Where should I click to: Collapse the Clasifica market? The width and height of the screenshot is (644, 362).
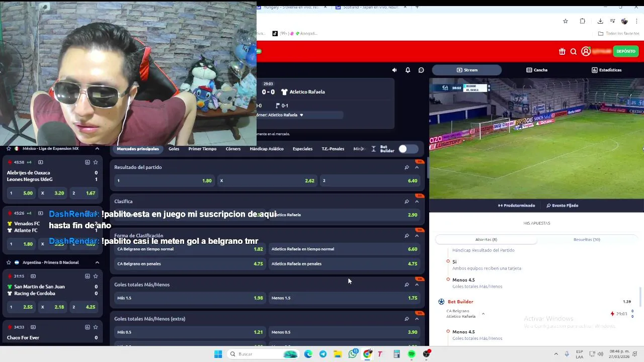(x=417, y=202)
